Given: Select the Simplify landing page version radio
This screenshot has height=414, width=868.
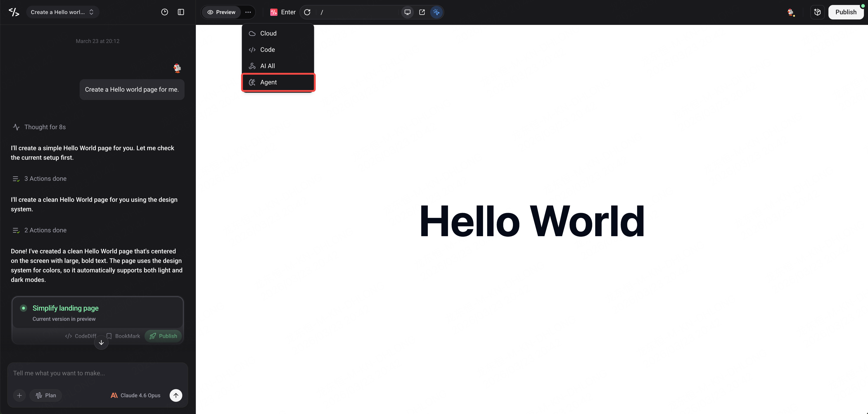Looking at the screenshot, I should (x=24, y=308).
